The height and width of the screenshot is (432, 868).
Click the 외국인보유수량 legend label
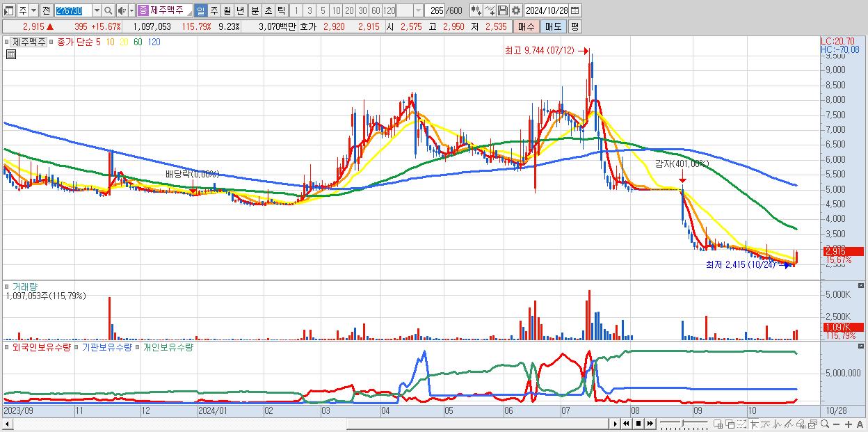pos(43,346)
